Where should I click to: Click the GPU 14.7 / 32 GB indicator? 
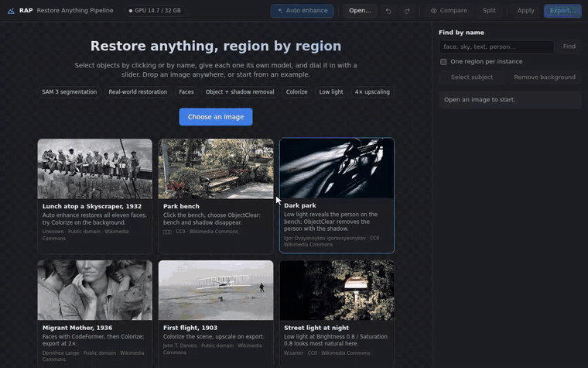[155, 11]
